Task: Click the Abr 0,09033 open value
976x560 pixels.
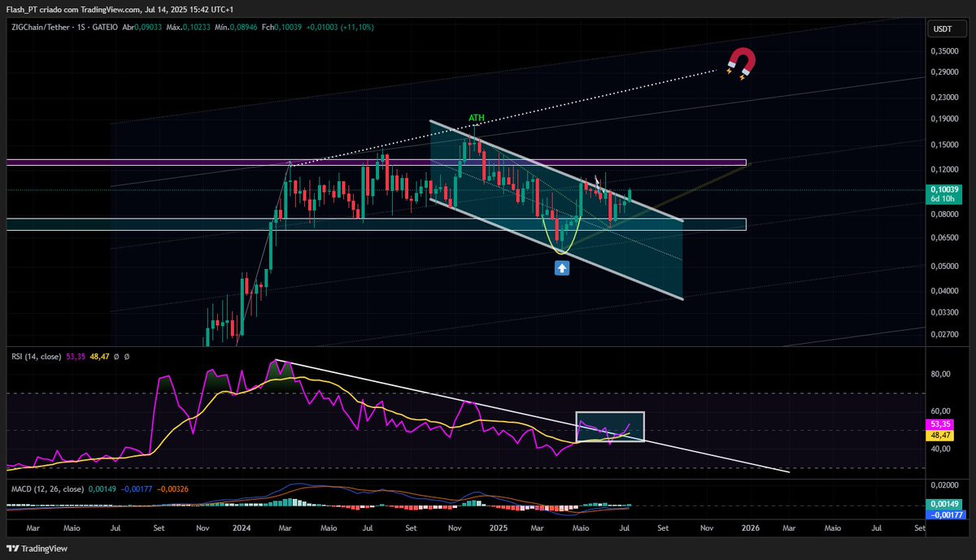Action: (x=142, y=27)
